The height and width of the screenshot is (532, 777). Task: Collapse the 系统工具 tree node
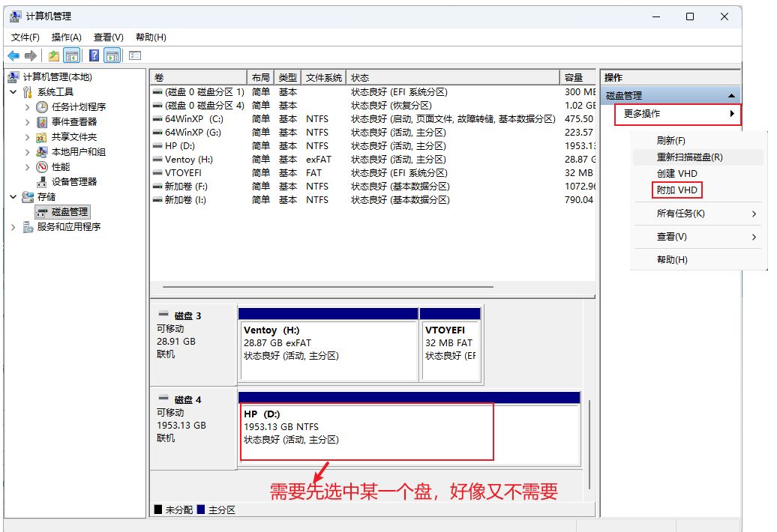pyautogui.click(x=13, y=91)
